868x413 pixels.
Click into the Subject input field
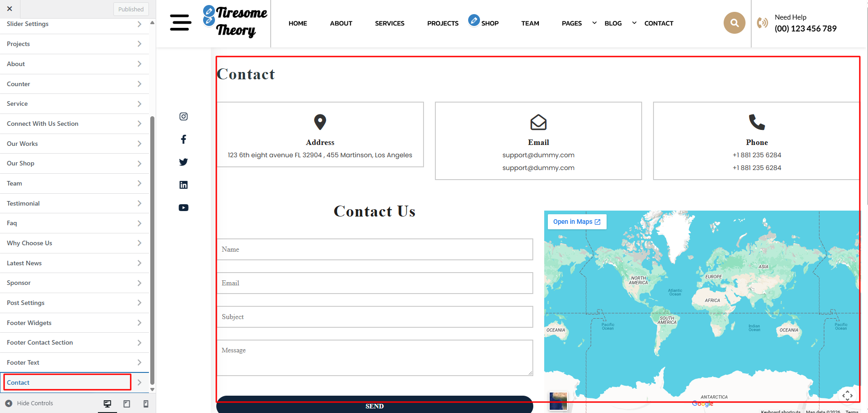375,317
